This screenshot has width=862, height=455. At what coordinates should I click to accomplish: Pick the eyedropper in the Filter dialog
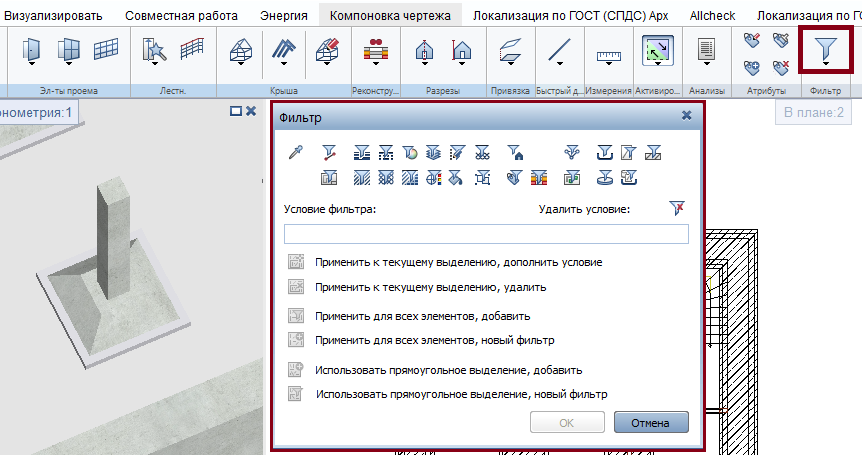click(x=296, y=152)
